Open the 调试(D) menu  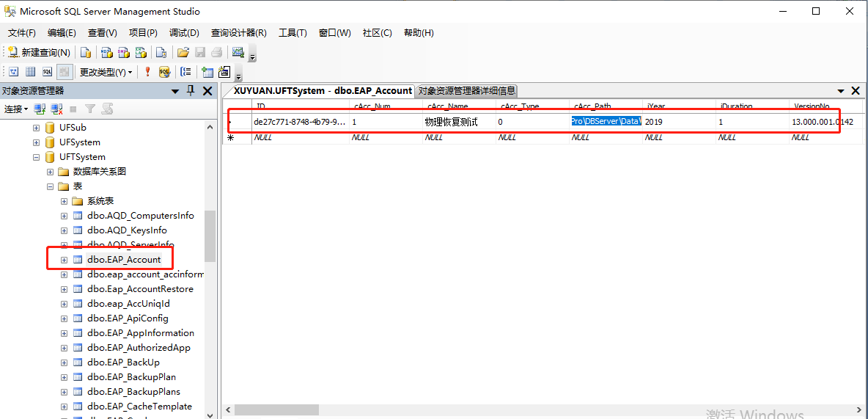(184, 33)
